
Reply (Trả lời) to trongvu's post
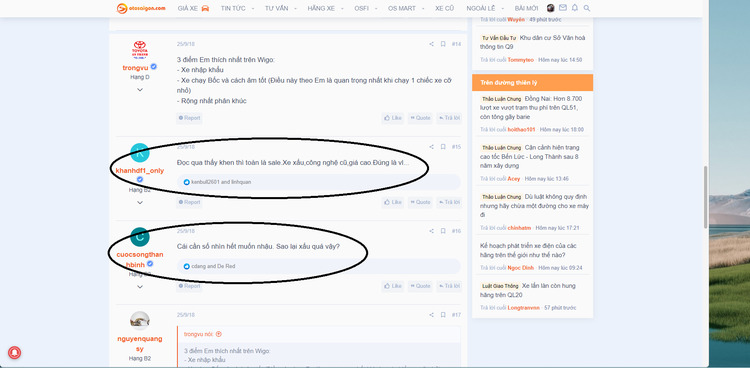(449, 118)
